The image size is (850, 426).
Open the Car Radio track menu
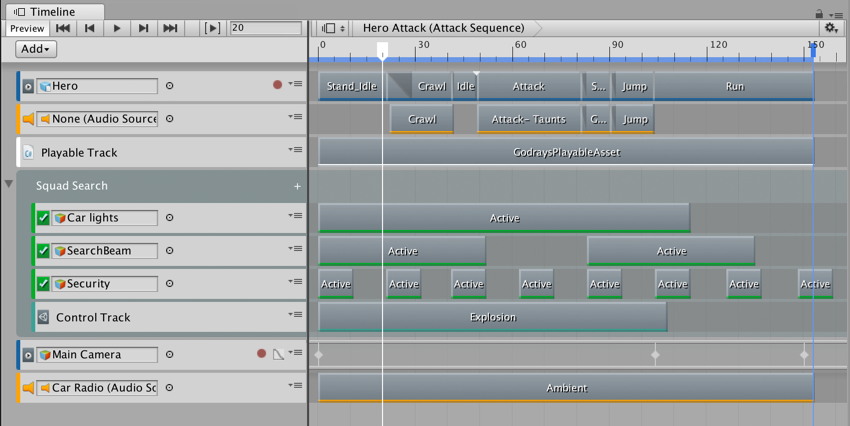tap(295, 386)
